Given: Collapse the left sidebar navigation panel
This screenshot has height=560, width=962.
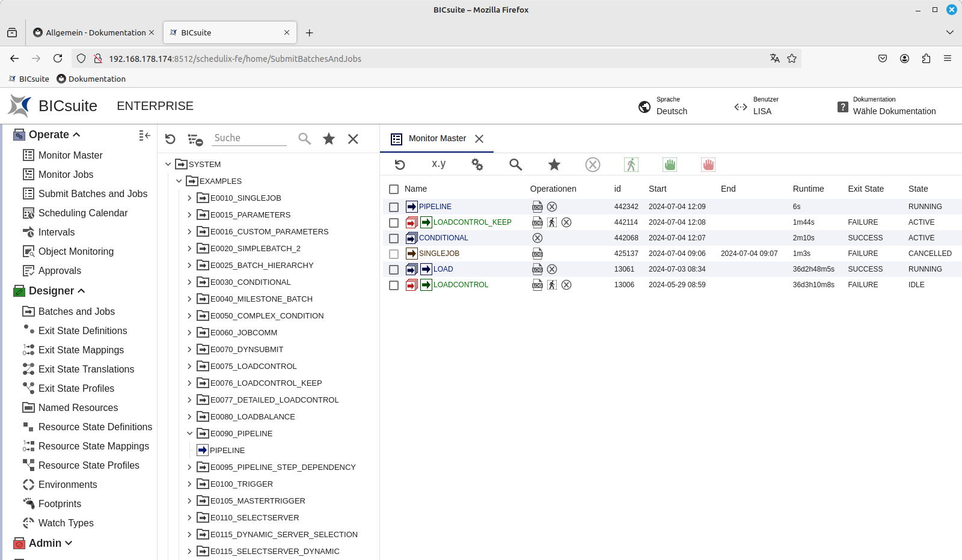Looking at the screenshot, I should click(144, 135).
